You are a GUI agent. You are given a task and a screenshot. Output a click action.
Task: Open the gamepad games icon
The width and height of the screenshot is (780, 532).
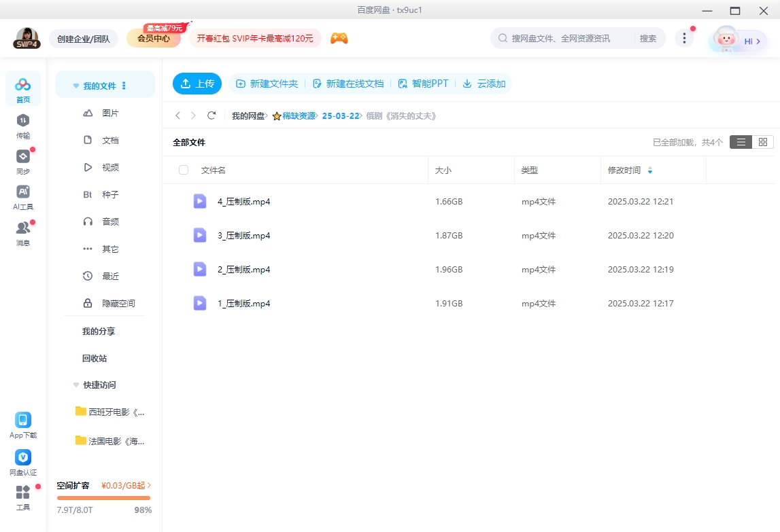[339, 38]
